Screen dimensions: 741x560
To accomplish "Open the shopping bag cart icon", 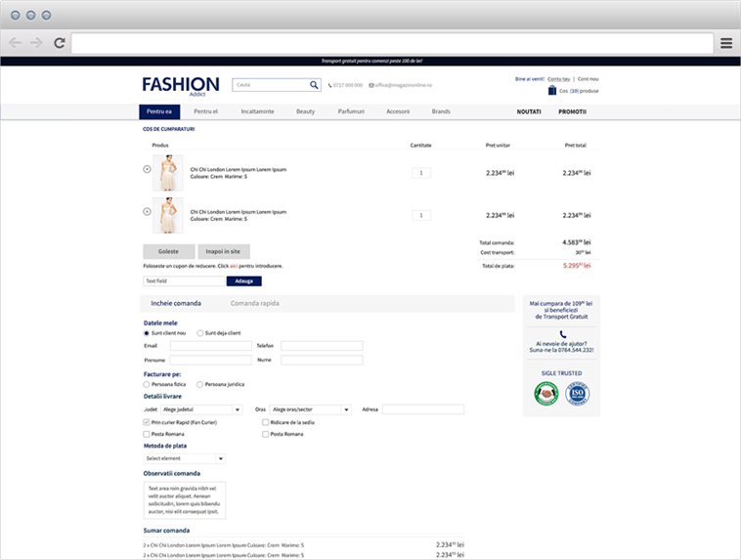I will pyautogui.click(x=552, y=90).
